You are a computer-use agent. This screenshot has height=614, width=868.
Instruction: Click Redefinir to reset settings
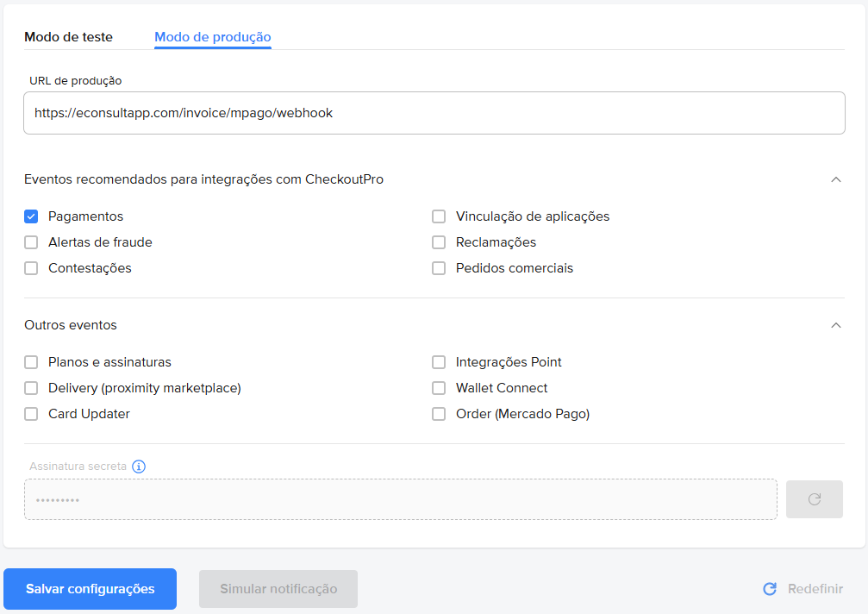(814, 589)
